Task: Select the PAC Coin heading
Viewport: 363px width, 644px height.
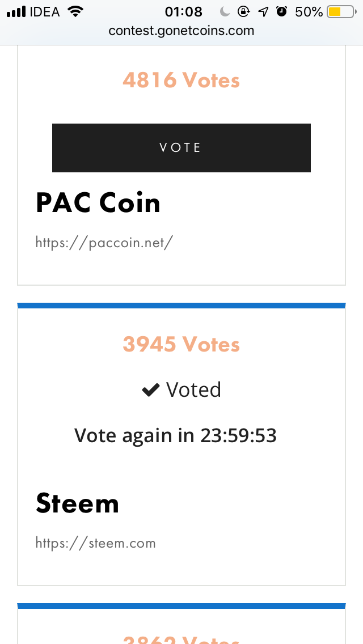Action: point(98,202)
